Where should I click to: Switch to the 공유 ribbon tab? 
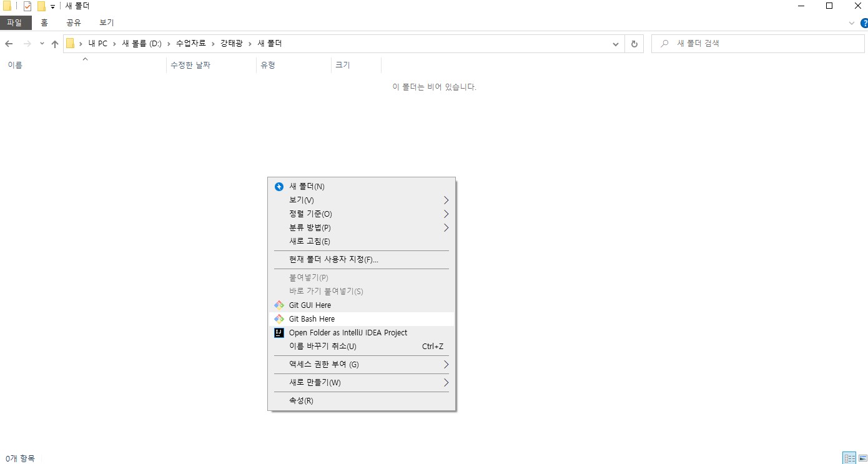click(74, 22)
